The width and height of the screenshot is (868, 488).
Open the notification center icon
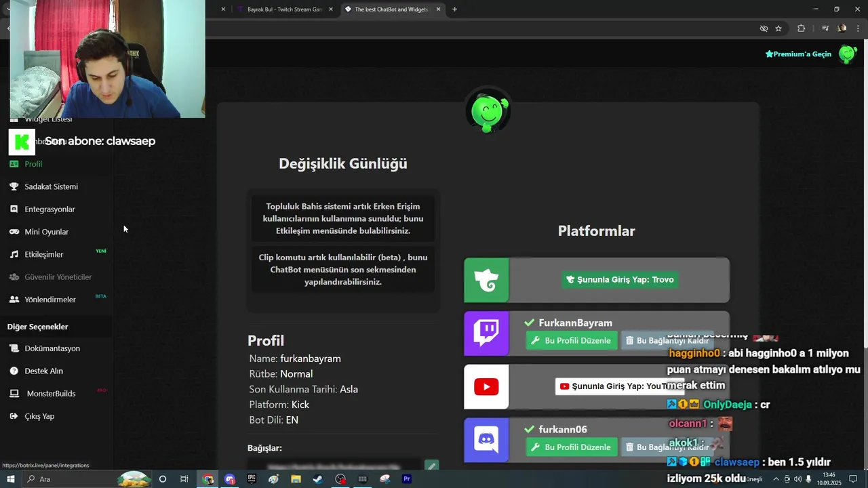(x=853, y=479)
